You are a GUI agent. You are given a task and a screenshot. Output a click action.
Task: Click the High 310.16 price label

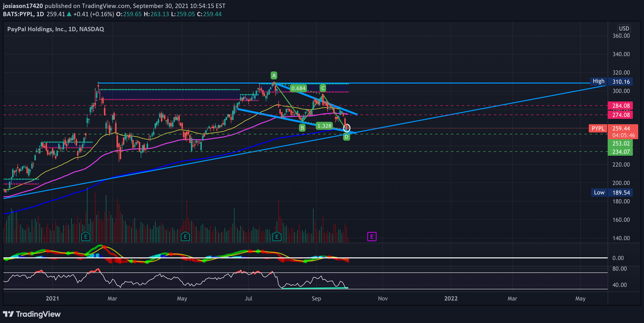point(612,81)
